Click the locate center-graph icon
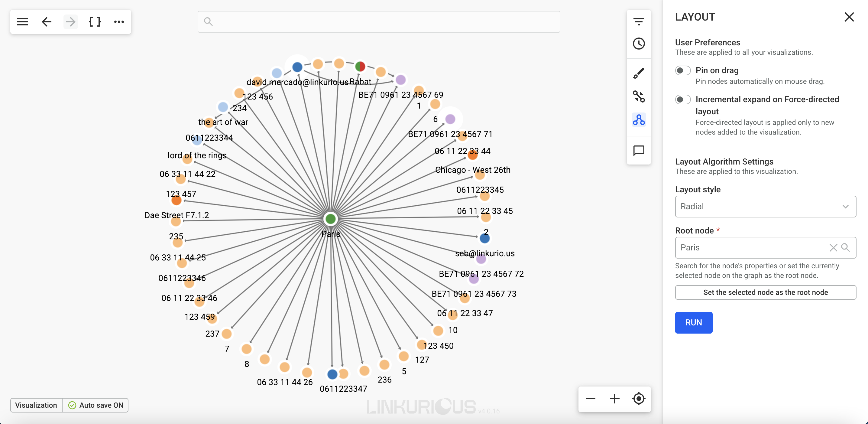Image resolution: width=868 pixels, height=424 pixels. pyautogui.click(x=639, y=399)
